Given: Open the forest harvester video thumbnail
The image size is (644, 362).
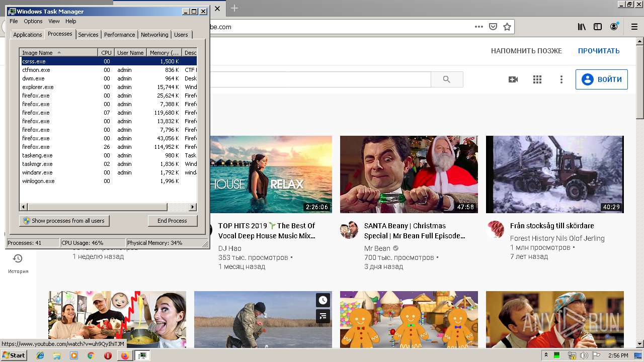Looking at the screenshot, I should (555, 174).
